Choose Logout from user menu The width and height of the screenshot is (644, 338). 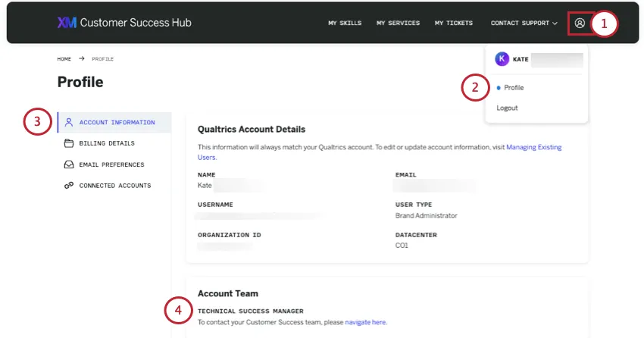[508, 108]
